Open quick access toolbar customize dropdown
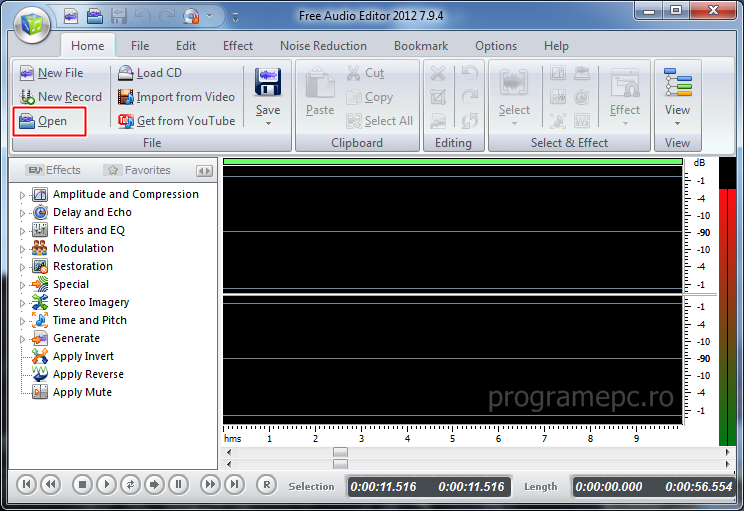 tap(235, 18)
